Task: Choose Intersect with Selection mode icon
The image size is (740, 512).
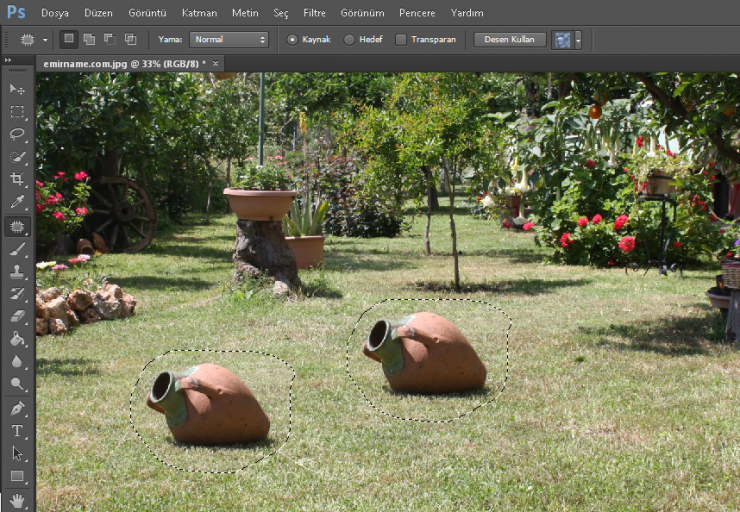Action: coord(131,39)
